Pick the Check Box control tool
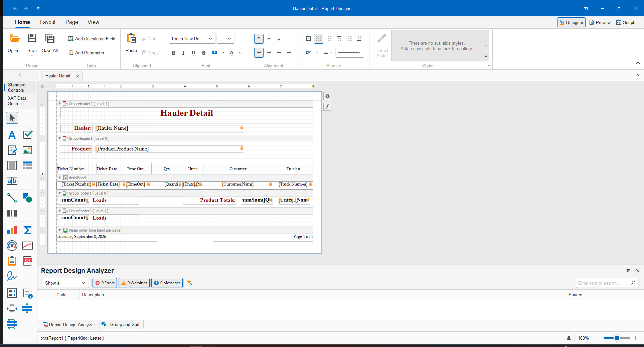 pyautogui.click(x=27, y=135)
